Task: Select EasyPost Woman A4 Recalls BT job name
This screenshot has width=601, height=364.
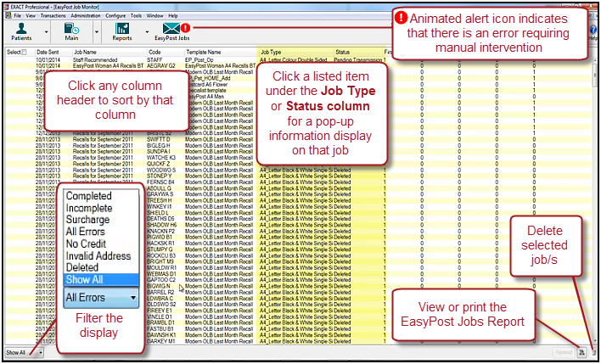Action: coord(107,66)
